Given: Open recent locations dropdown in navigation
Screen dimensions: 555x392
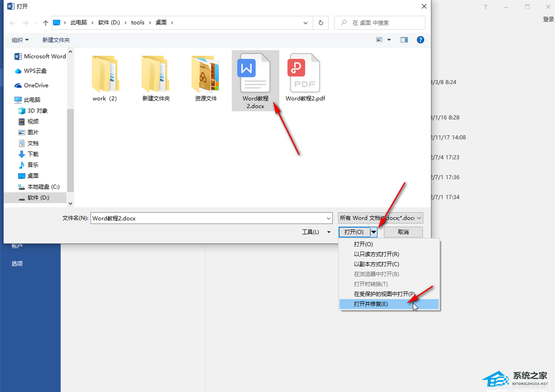Looking at the screenshot, I should pos(35,23).
